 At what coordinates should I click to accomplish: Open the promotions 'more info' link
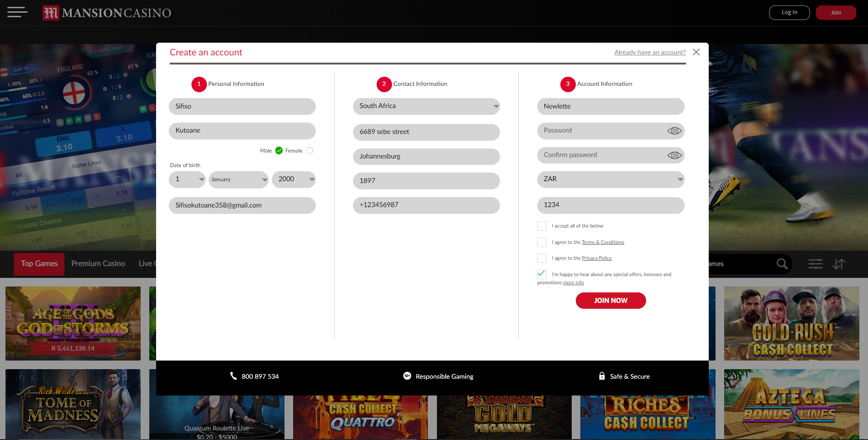pyautogui.click(x=574, y=282)
